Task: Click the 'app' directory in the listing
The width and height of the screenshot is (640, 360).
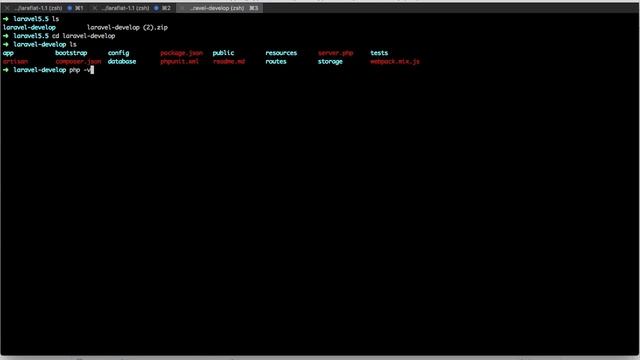Action: 8,53
